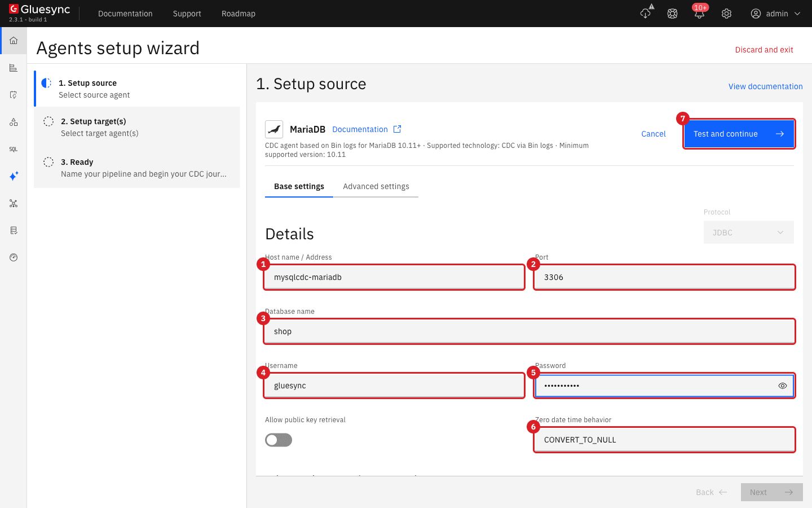Click the Back button
The image size is (812, 508).
click(711, 492)
